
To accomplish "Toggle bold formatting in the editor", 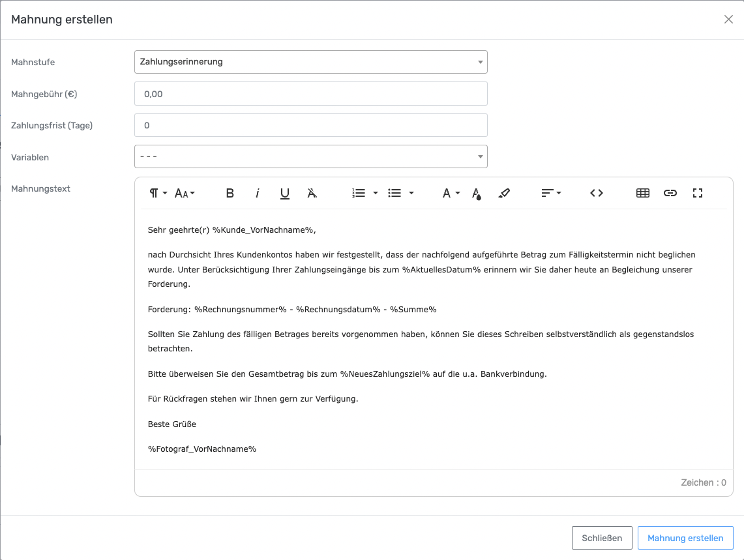I will (230, 193).
